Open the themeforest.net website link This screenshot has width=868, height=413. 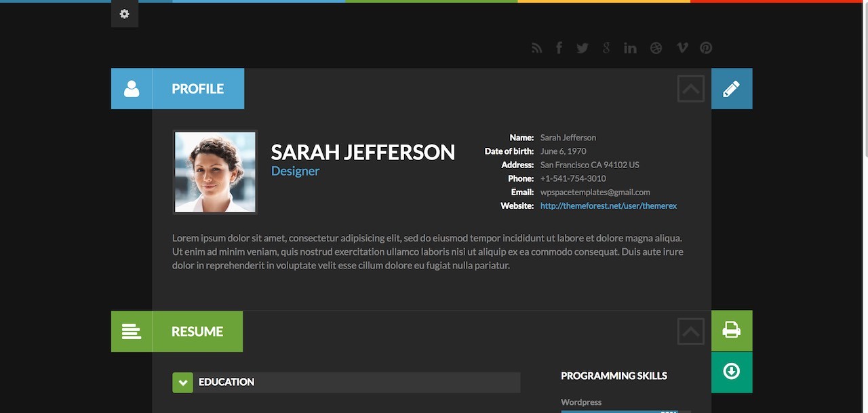[x=608, y=205]
